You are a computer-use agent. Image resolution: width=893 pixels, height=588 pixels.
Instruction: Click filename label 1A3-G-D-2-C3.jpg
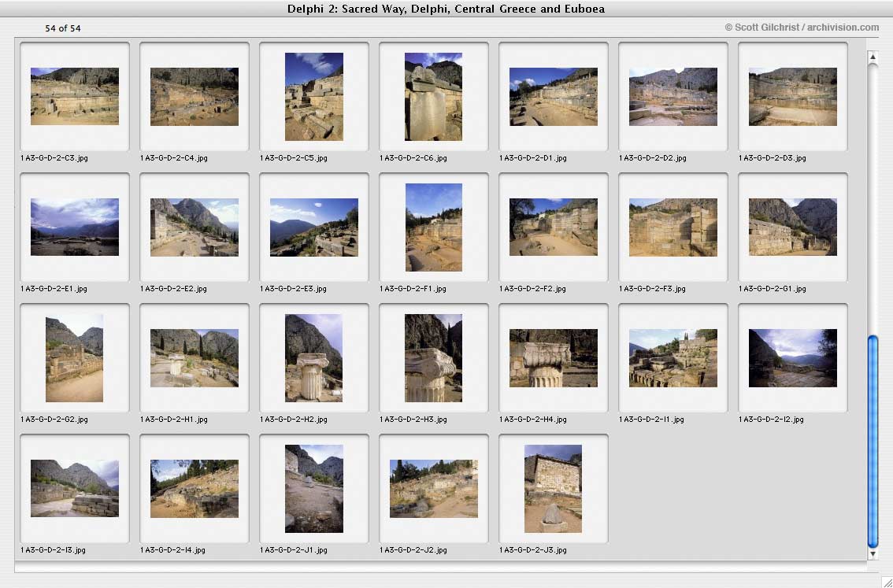click(54, 158)
